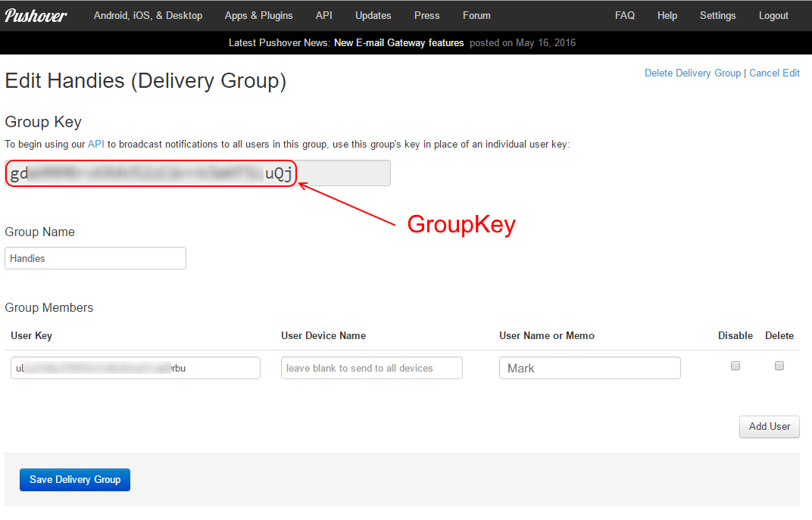Open New E-mail Gateway features news
Screen dimensions: 812x520
click(x=398, y=43)
